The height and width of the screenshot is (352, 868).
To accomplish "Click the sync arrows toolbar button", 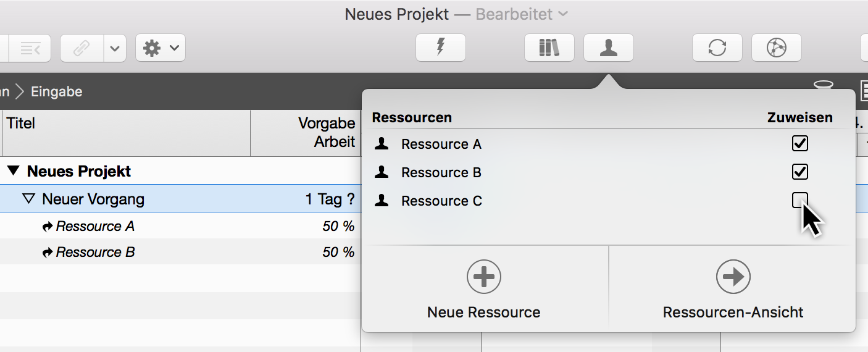I will point(717,48).
